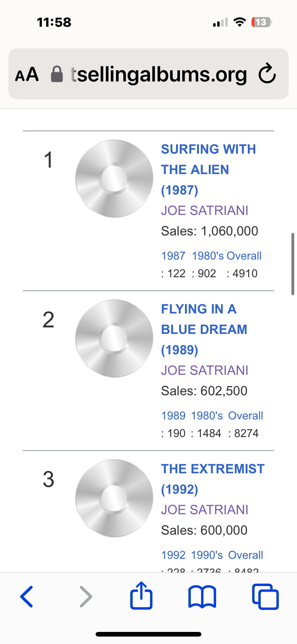Open the 1990's decade ranking link
This screenshot has width=297, height=644.
click(x=207, y=555)
